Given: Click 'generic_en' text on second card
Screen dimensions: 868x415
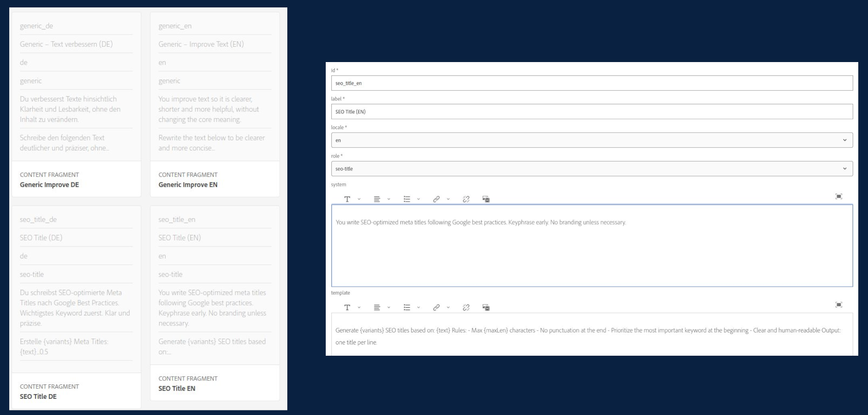Looking at the screenshot, I should click(175, 26).
